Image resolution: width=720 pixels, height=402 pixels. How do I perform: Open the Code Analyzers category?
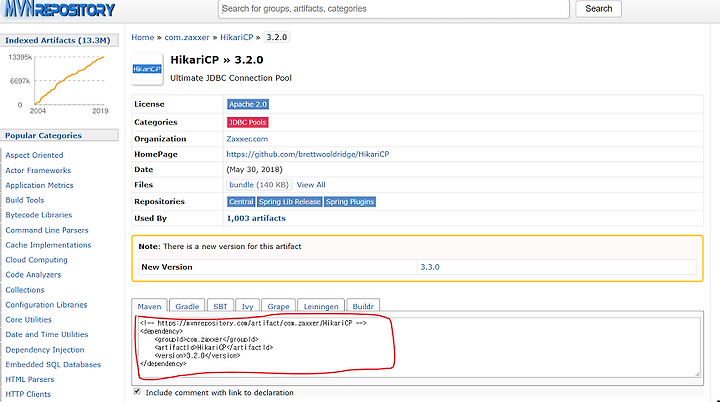[x=33, y=275]
